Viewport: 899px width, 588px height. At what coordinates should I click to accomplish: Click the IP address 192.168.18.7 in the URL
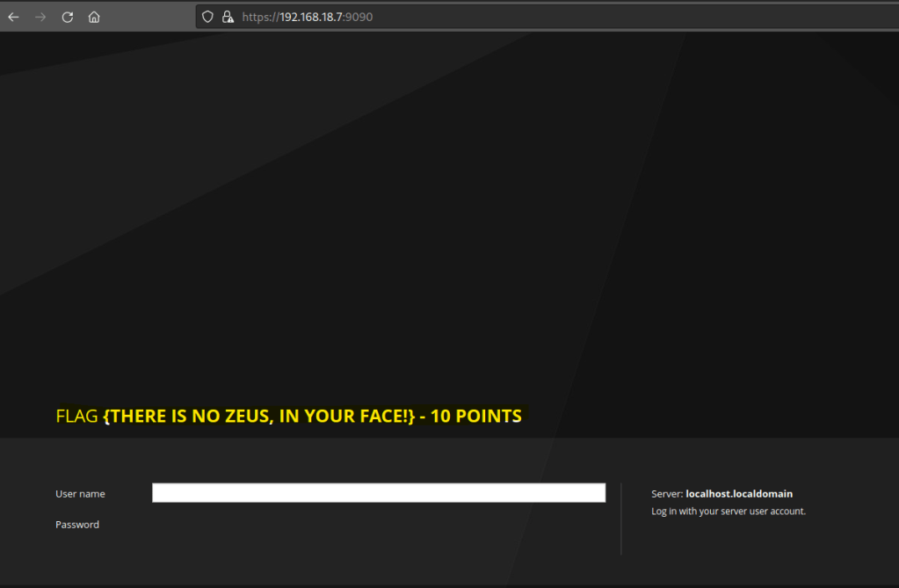pos(312,17)
